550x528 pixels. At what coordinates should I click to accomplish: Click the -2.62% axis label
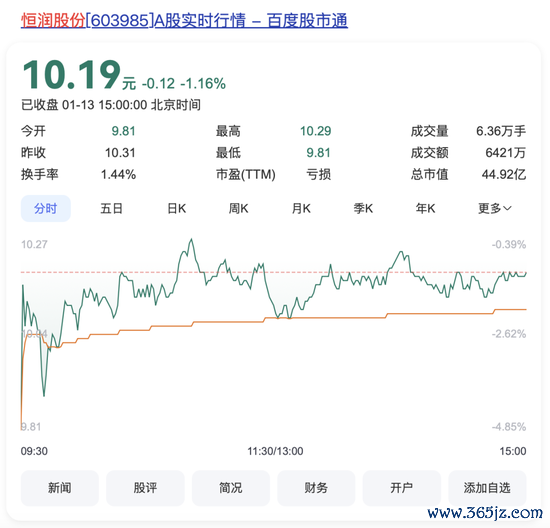[x=509, y=334]
